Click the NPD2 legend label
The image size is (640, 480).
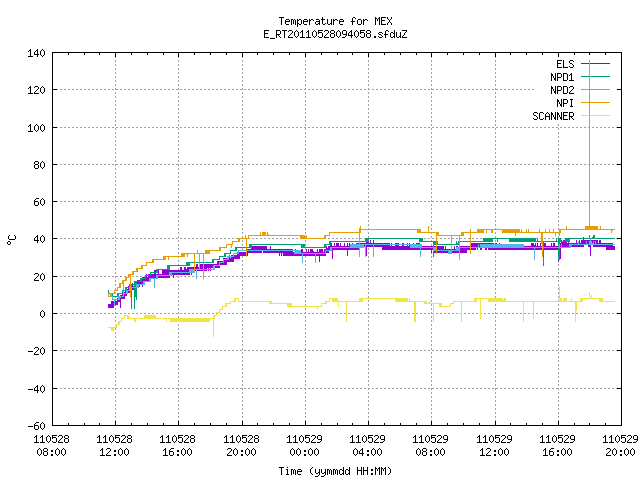[562, 90]
